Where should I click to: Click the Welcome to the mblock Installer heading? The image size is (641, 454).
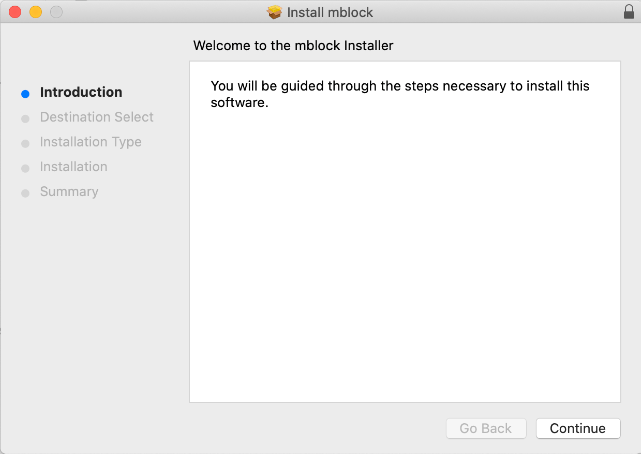293,45
